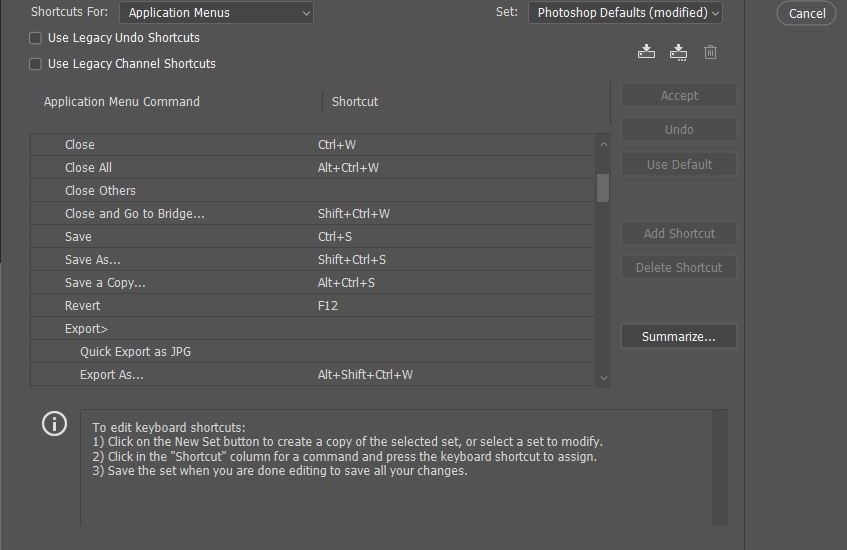The image size is (847, 550).
Task: Open the Shortcuts For dropdown
Action: tap(216, 12)
